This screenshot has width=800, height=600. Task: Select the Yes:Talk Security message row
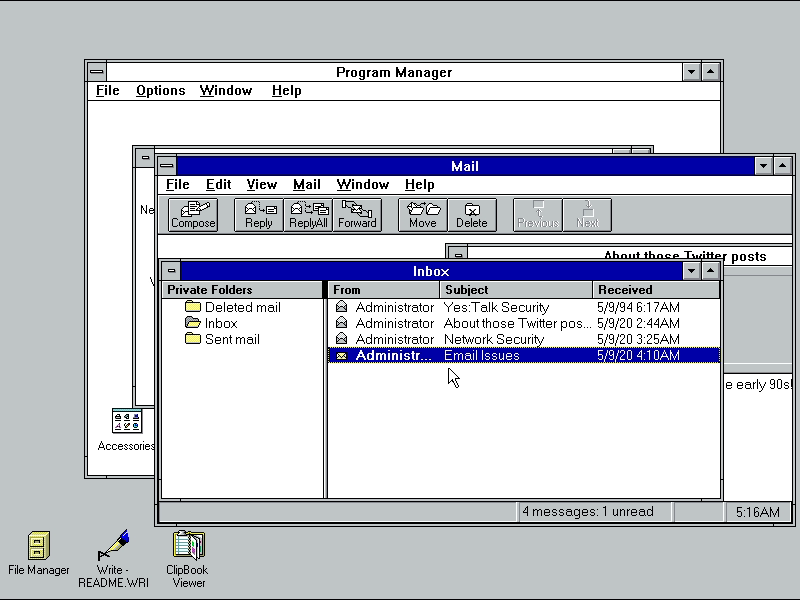click(x=496, y=307)
